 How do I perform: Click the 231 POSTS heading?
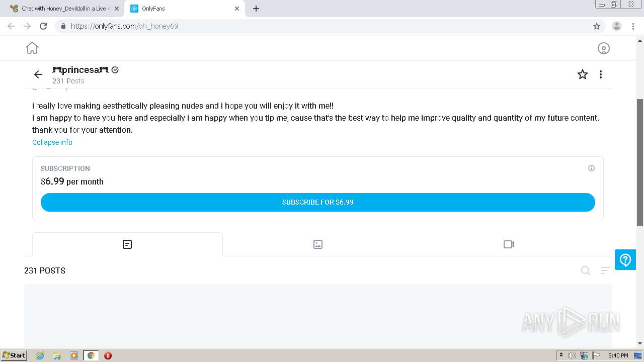pos(45,270)
